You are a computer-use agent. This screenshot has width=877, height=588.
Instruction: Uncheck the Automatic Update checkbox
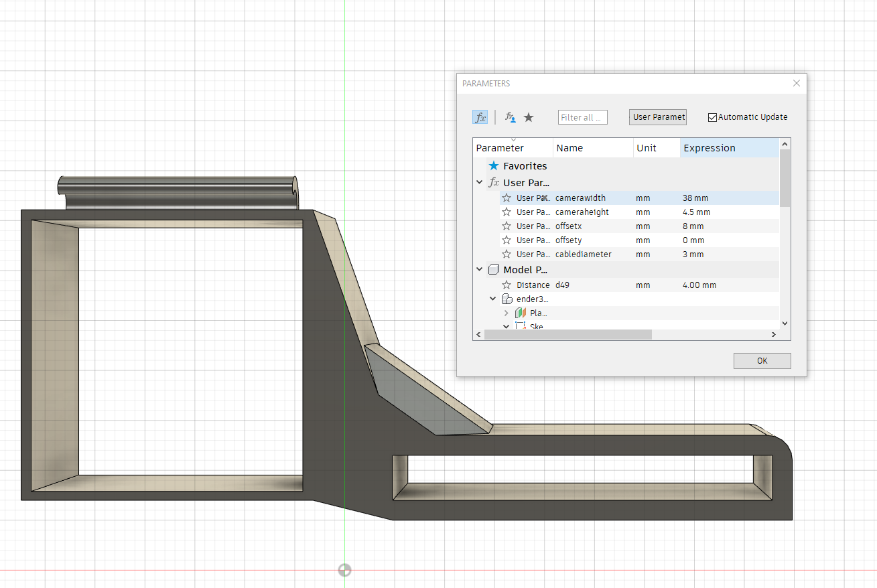coord(712,117)
